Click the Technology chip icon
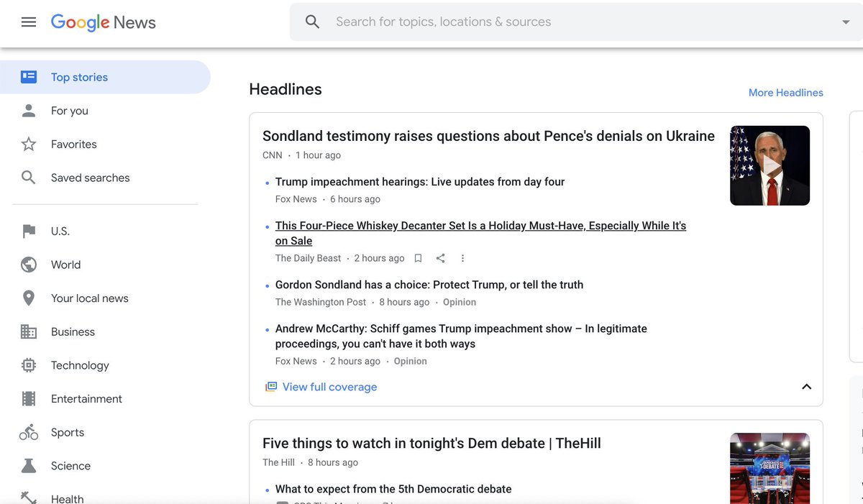Screen dimensions: 863x504 (x=29, y=365)
